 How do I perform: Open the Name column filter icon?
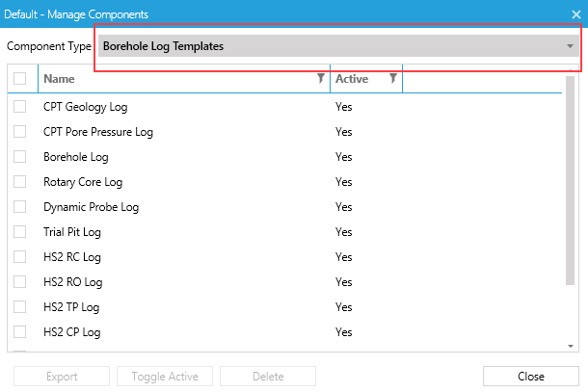point(321,78)
